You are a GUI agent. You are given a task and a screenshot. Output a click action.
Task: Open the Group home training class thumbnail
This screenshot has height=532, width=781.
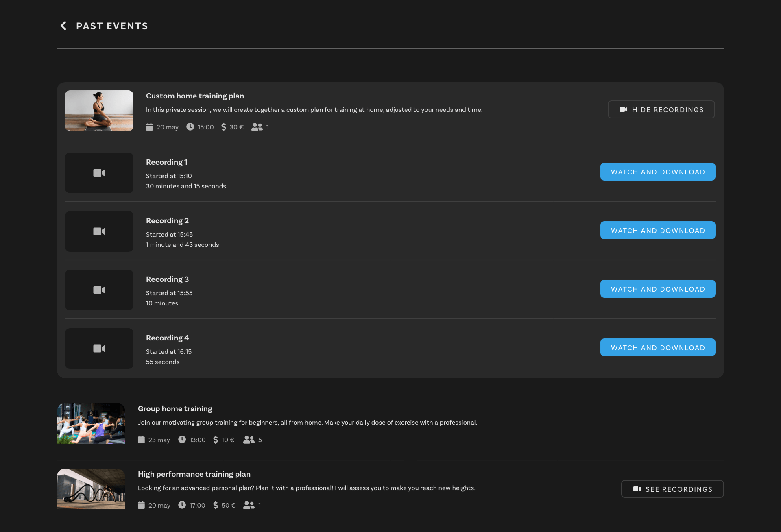coord(91,423)
